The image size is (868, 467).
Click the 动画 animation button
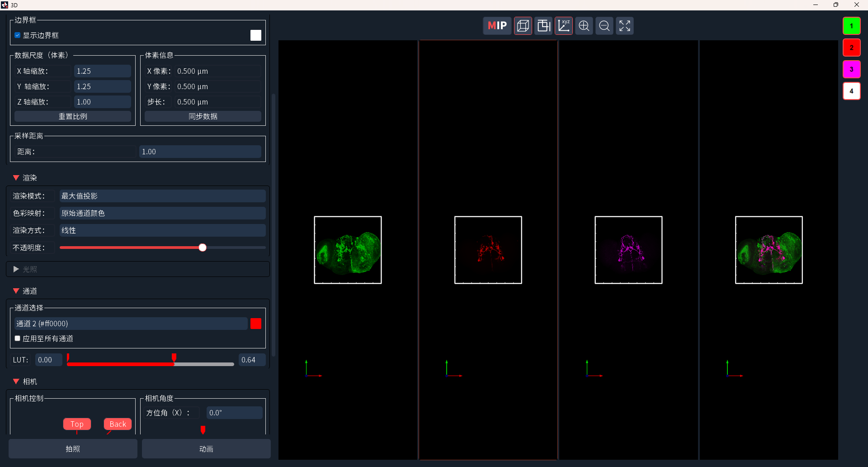point(206,449)
